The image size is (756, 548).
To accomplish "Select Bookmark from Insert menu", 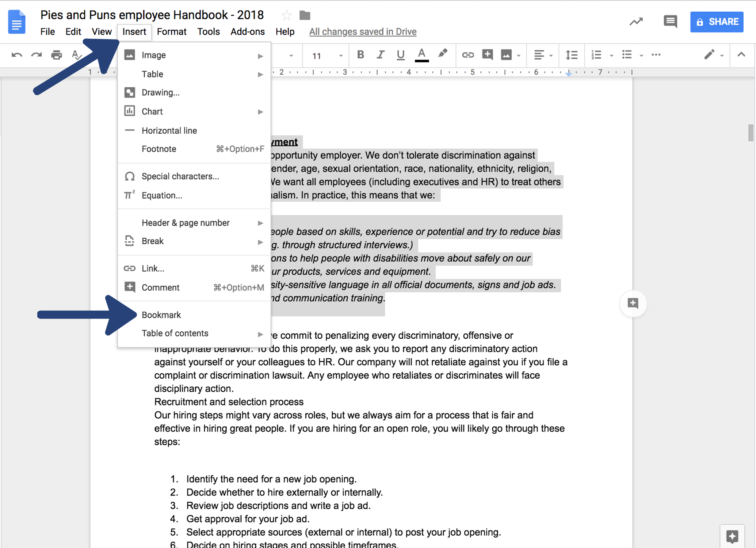I will [161, 314].
